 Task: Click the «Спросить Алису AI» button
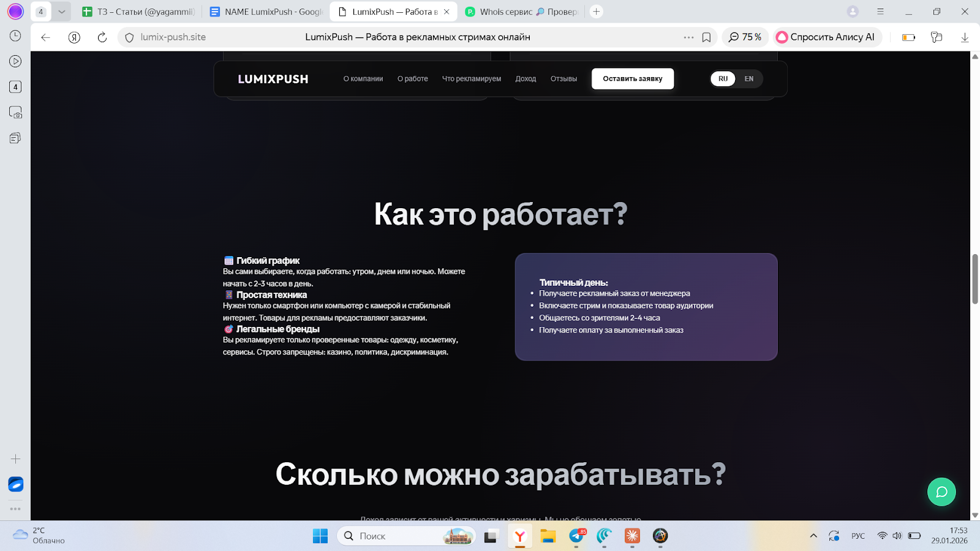tap(827, 37)
